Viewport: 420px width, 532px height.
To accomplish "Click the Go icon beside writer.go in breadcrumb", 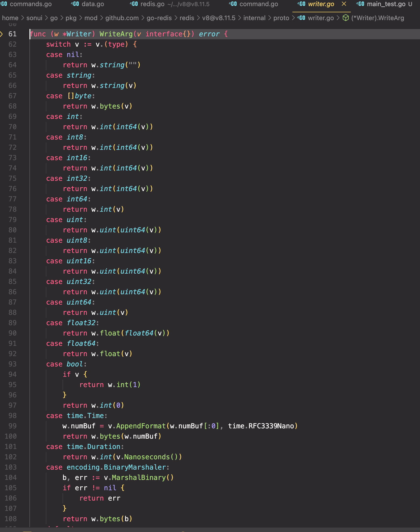I will 301,18.
